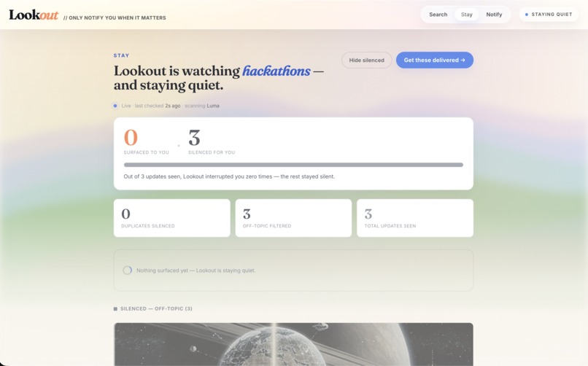Open the Notify tab

coord(494,15)
